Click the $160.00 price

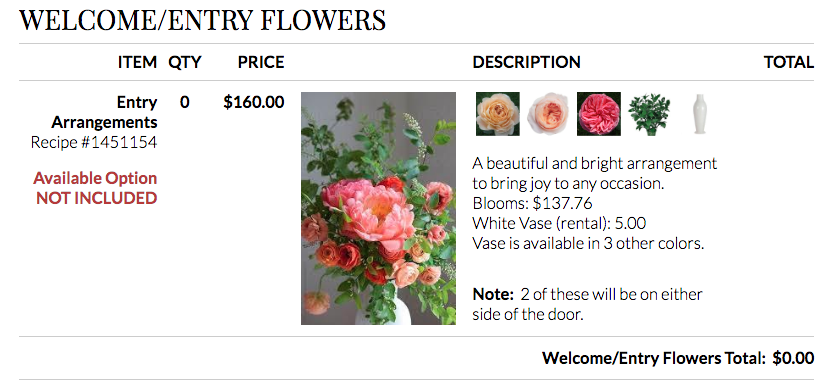click(x=254, y=102)
